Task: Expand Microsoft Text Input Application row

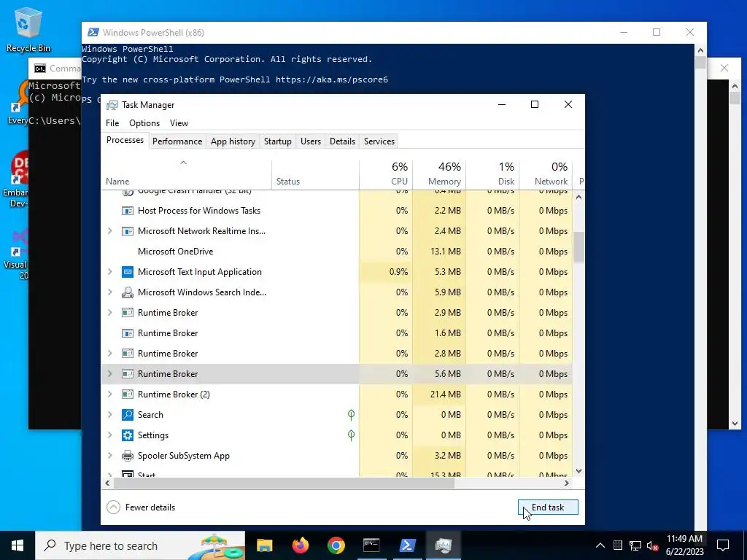Action: point(110,272)
